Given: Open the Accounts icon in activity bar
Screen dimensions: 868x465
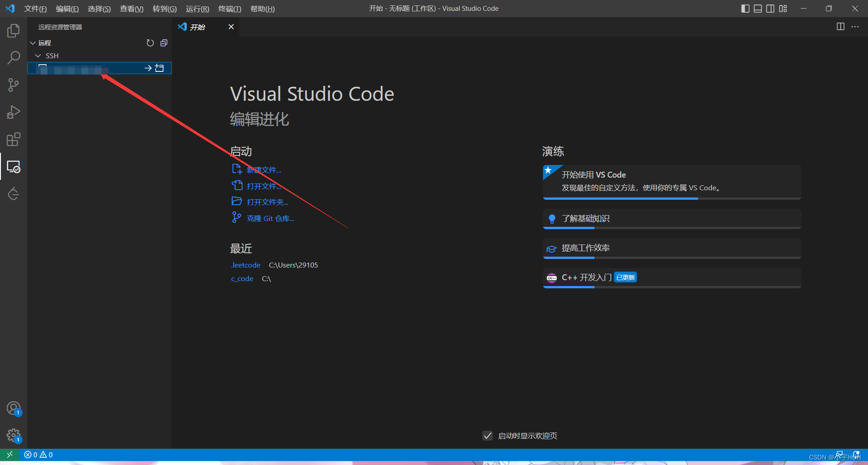Looking at the screenshot, I should pos(14,409).
